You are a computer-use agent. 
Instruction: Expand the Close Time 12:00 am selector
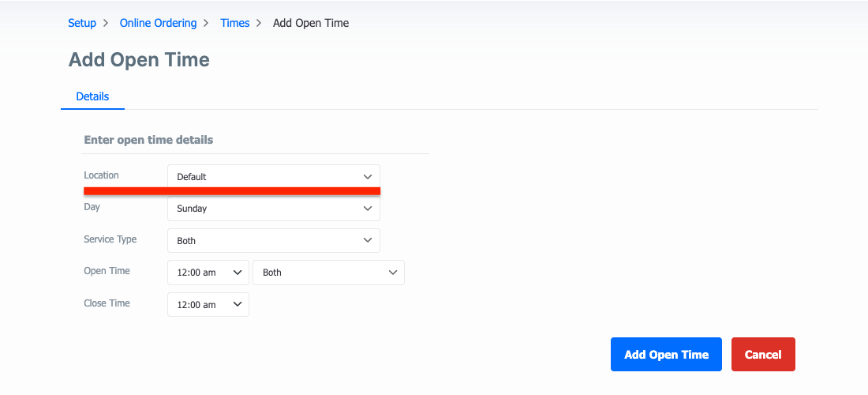tap(208, 305)
